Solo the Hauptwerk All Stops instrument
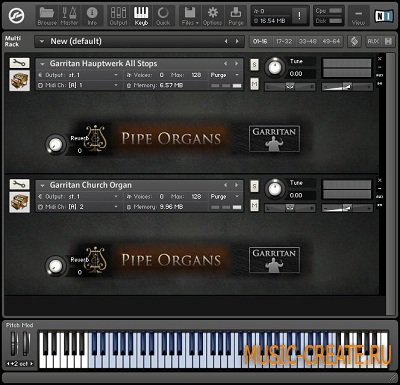 point(254,65)
